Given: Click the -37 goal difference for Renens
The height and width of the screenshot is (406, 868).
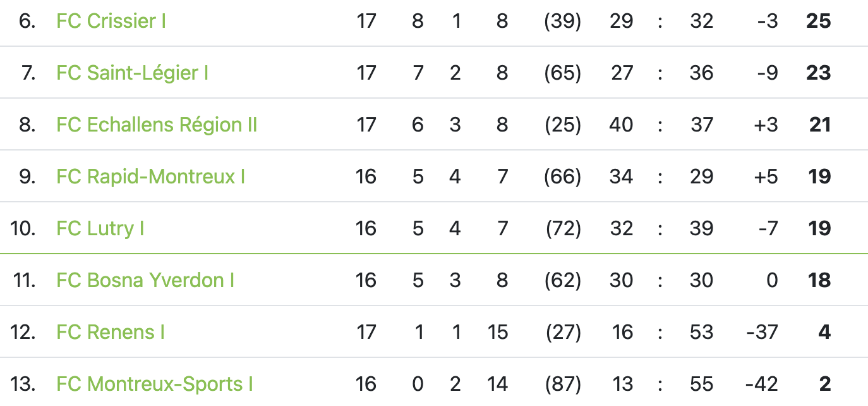Looking at the screenshot, I should click(761, 332).
